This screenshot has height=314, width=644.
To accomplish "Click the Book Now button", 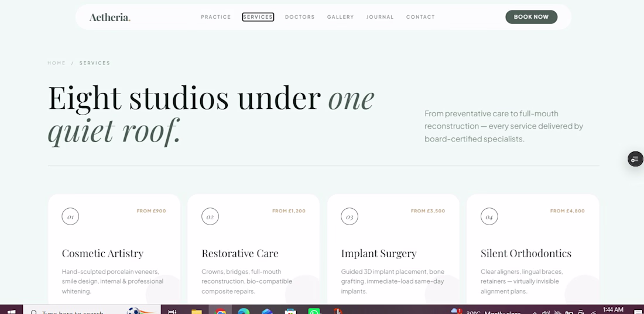I will click(531, 17).
